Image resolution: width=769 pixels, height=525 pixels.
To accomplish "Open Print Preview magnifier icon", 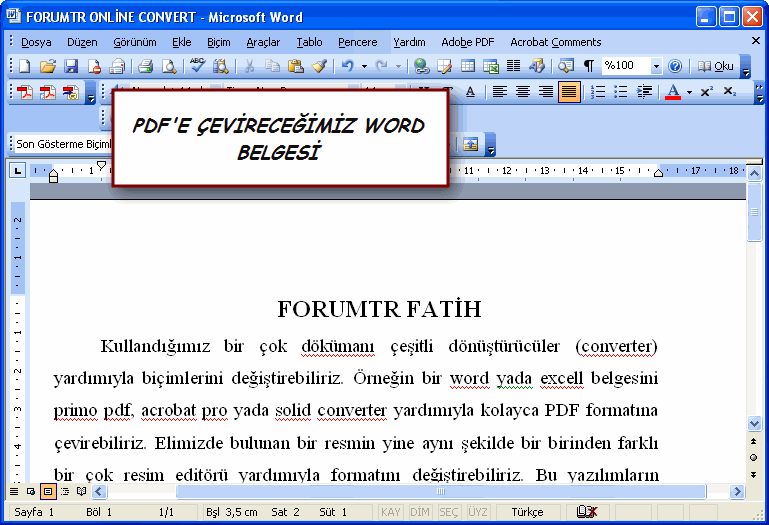I will pyautogui.click(x=169, y=66).
